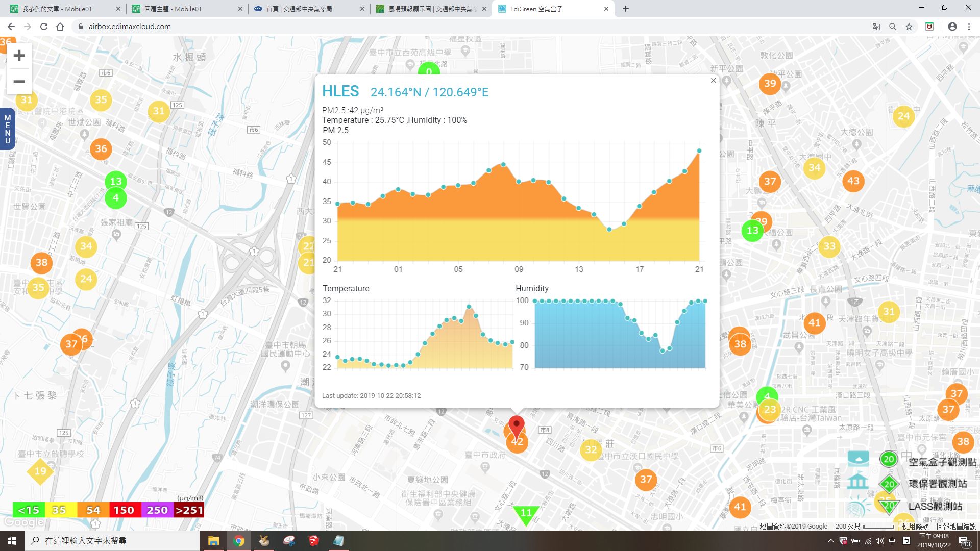
Task: Click the 空氣盒子觀測點 legend label
Action: click(943, 462)
